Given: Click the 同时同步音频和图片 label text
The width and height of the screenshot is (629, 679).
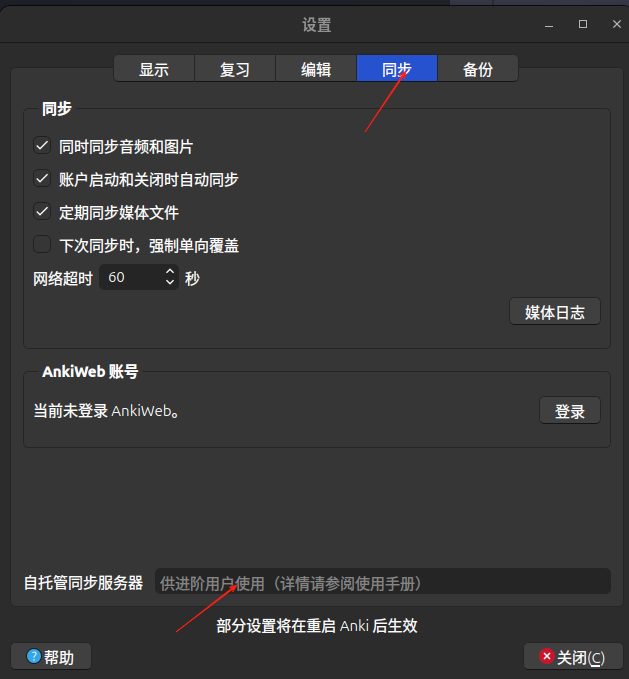Looking at the screenshot, I should pos(126,147).
